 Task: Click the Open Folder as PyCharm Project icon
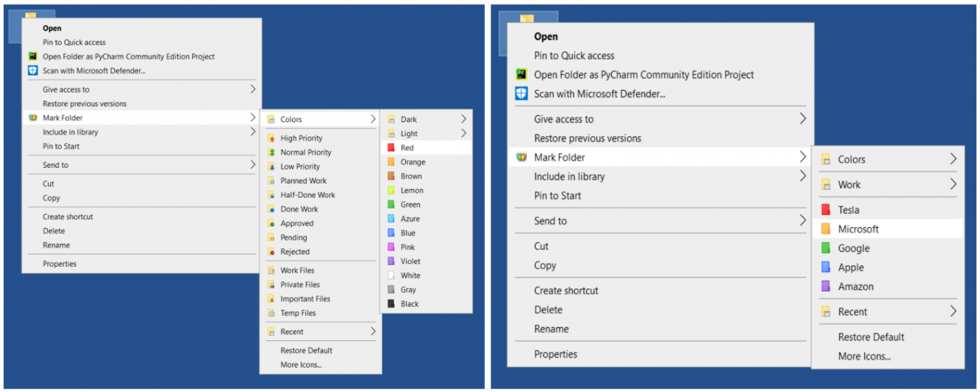[34, 56]
